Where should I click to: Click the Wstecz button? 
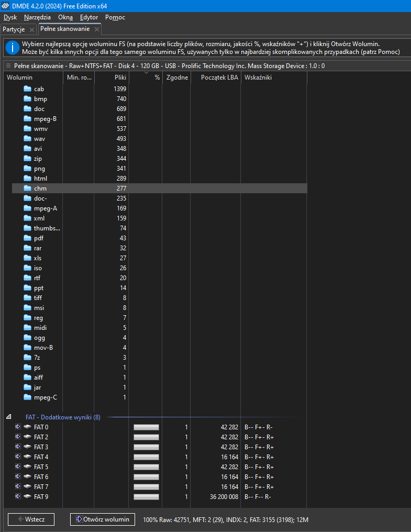click(x=31, y=519)
